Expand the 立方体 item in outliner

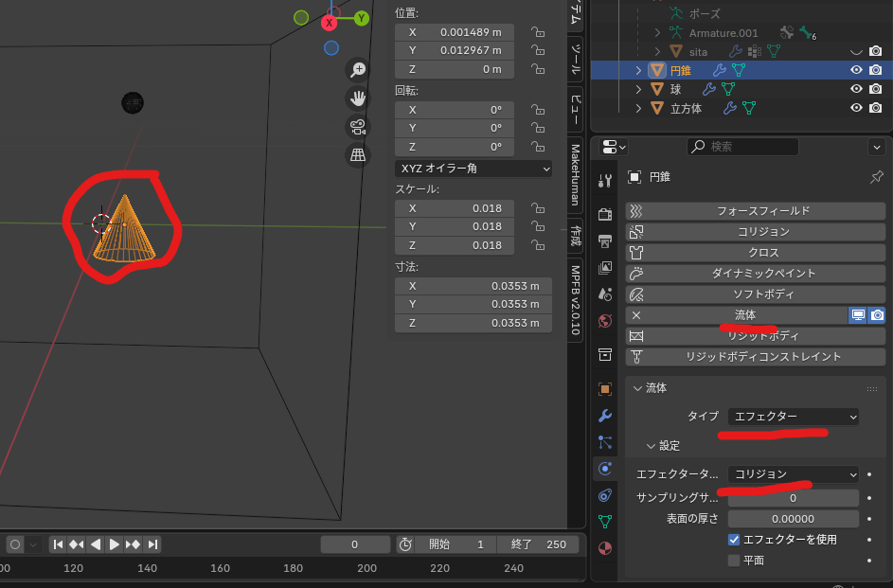[x=639, y=108]
